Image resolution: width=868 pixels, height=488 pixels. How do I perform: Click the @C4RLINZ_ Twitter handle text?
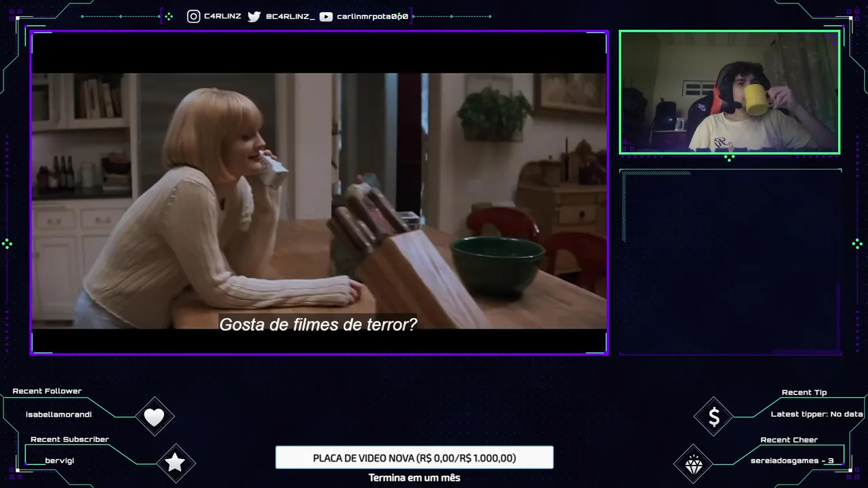290,16
